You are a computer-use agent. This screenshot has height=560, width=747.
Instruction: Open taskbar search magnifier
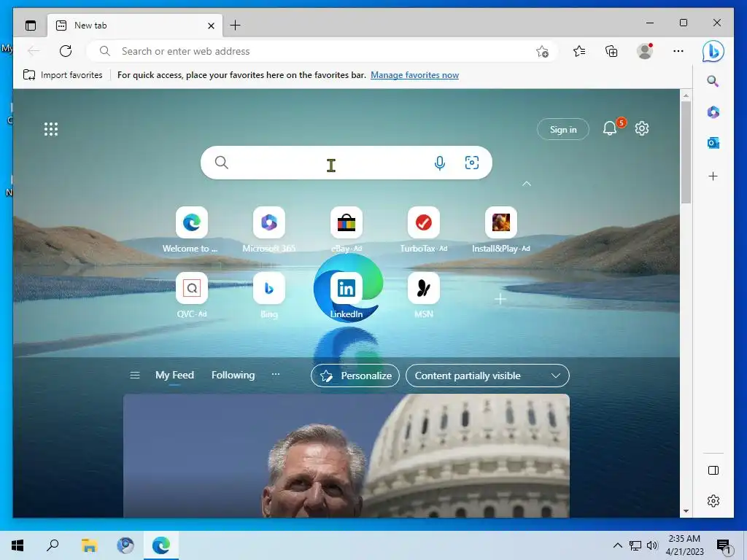pos(53,545)
